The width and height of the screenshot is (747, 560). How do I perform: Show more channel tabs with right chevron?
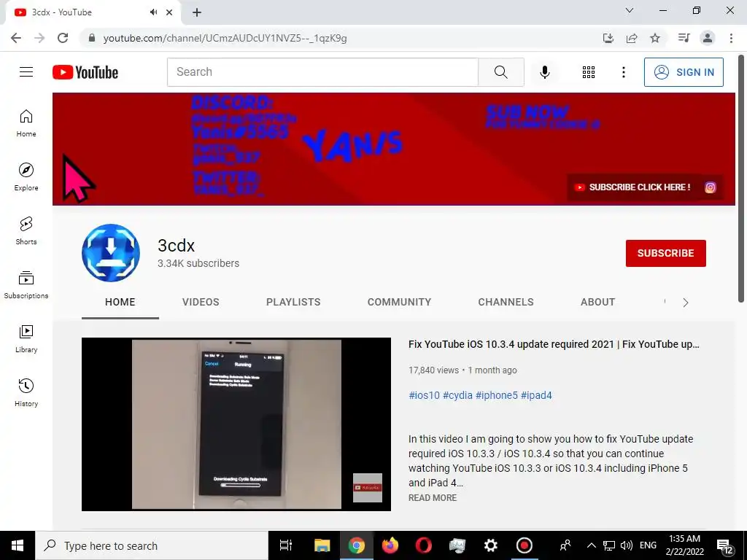click(x=685, y=303)
